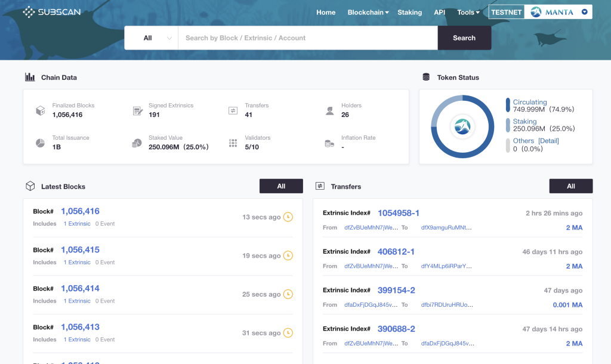
Task: Click the TESTNET label
Action: coord(506,12)
